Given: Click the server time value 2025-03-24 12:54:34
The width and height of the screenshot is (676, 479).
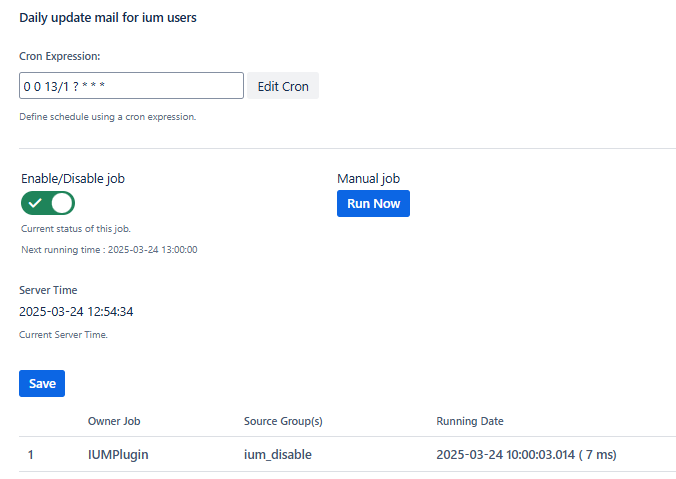Looking at the screenshot, I should point(76,311).
